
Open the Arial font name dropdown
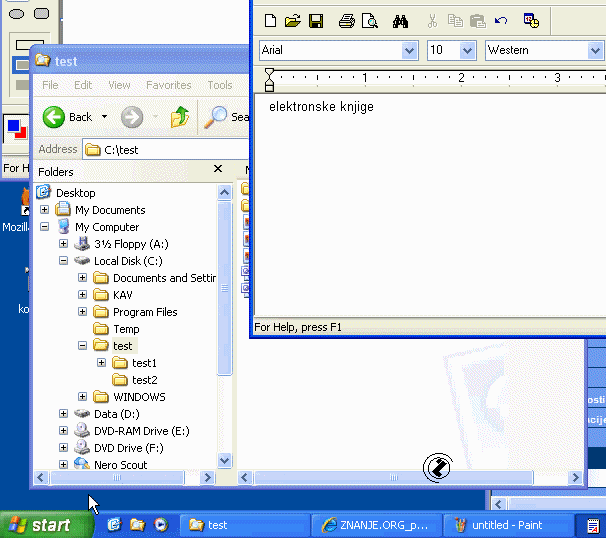point(409,50)
